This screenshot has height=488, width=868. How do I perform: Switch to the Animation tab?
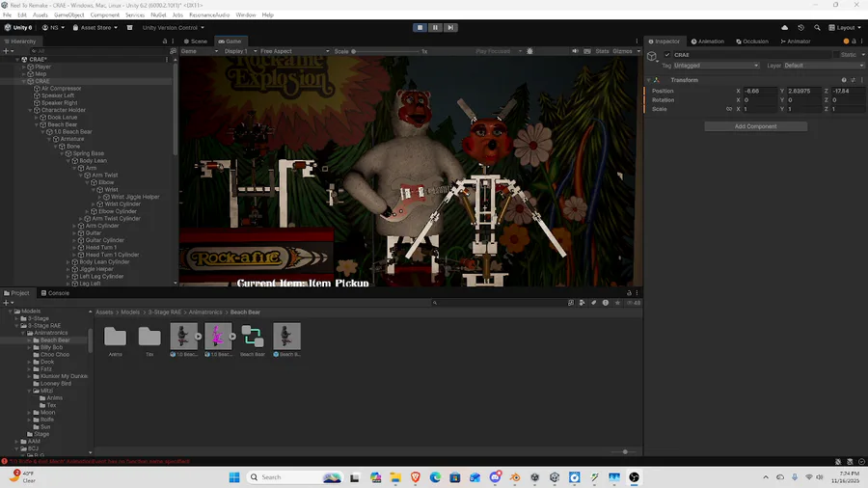pos(708,41)
